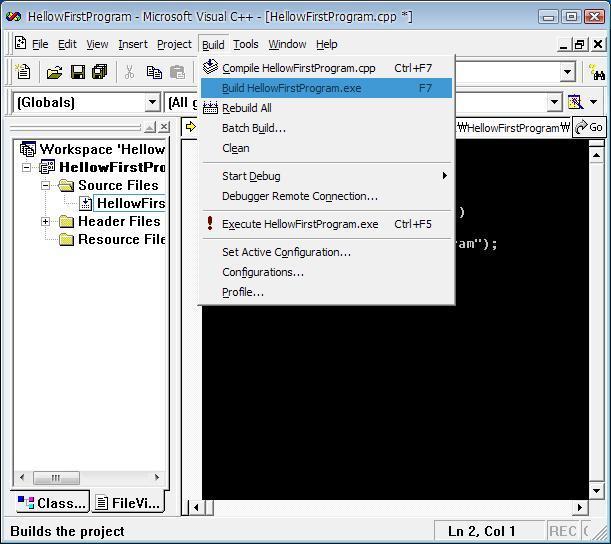Open the dropdown arrow left of WizardBar wand
Screen dimensions: 611x544
coord(554,102)
